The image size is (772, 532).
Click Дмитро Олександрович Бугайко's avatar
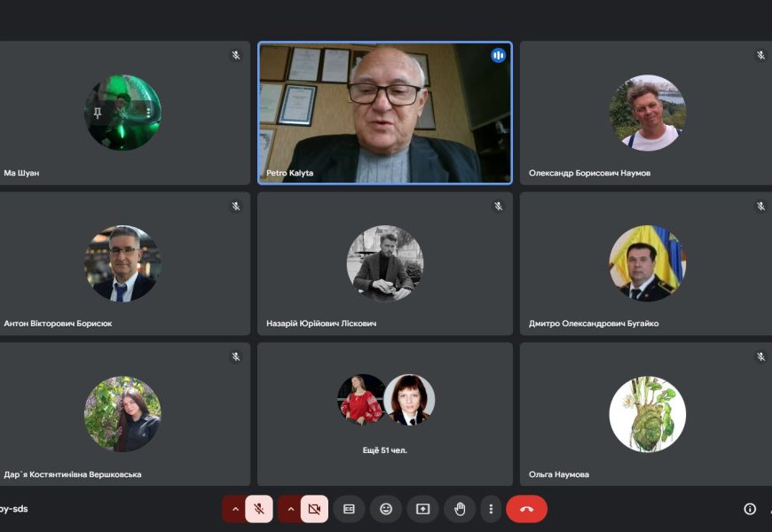coord(647,263)
